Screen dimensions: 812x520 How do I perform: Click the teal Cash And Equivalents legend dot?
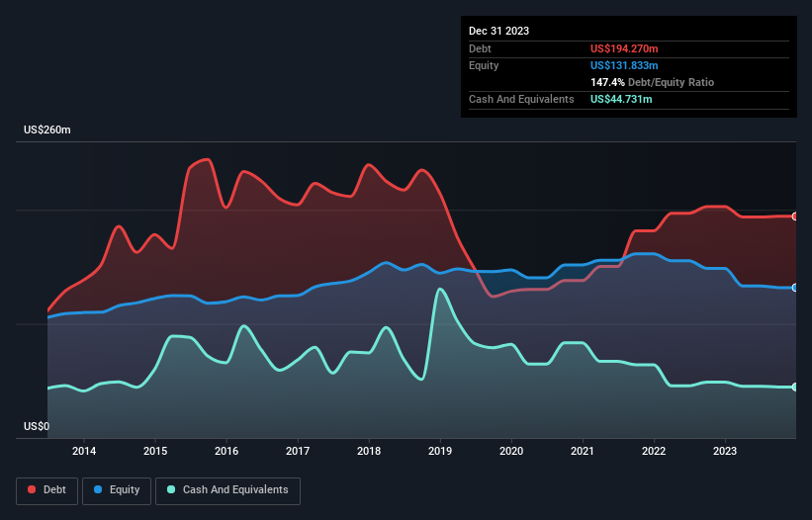point(171,489)
